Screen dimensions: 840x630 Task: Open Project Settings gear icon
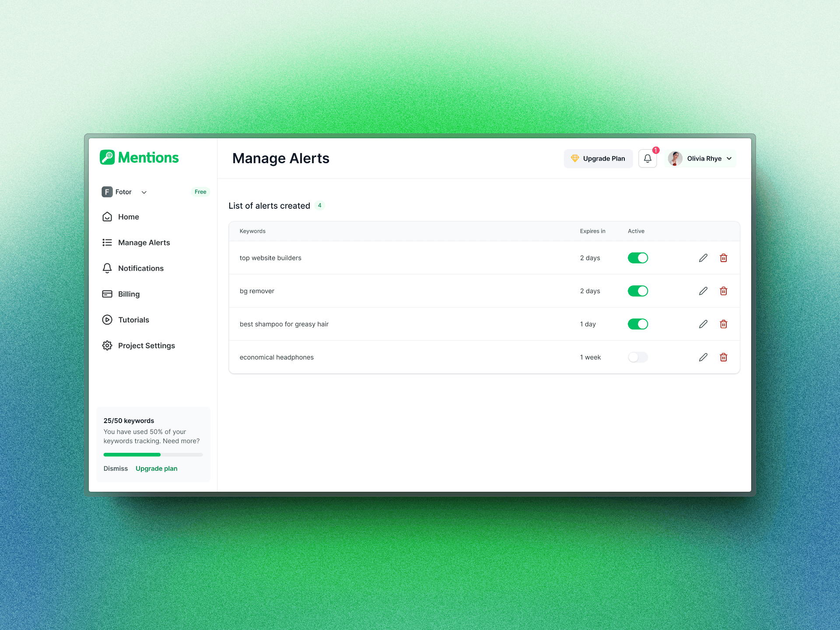click(107, 345)
